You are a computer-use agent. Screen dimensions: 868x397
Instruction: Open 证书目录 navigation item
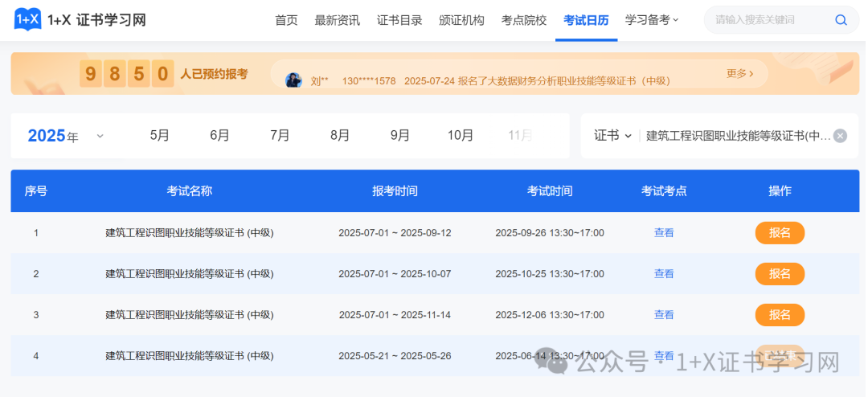tap(399, 20)
